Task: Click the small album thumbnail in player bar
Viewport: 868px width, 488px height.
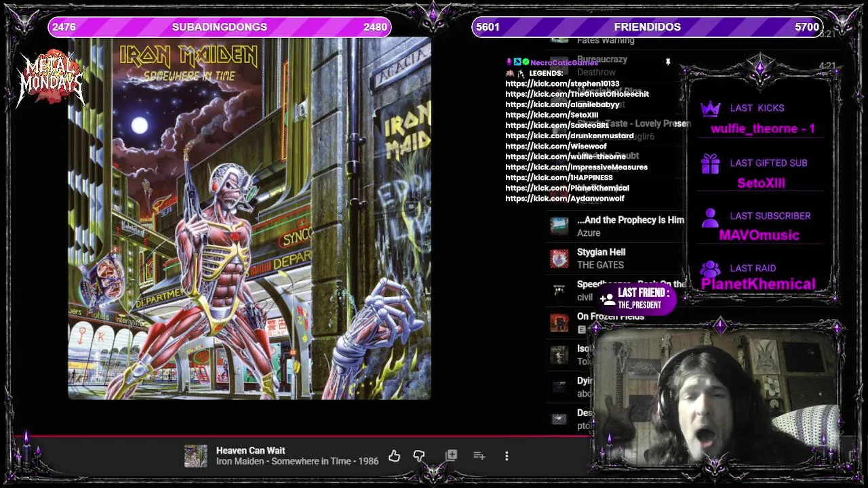Action: 196,456
